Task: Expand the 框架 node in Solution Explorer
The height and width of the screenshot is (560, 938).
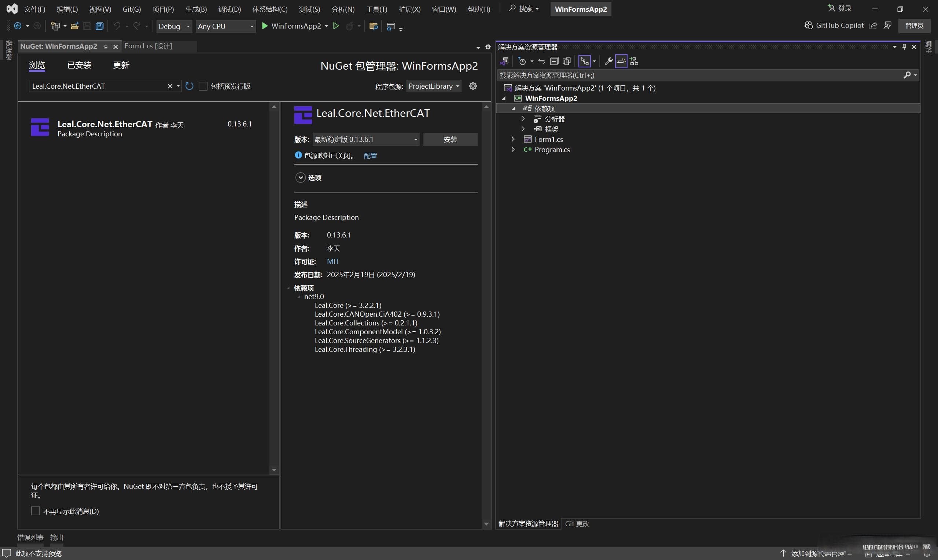Action: coord(523,129)
